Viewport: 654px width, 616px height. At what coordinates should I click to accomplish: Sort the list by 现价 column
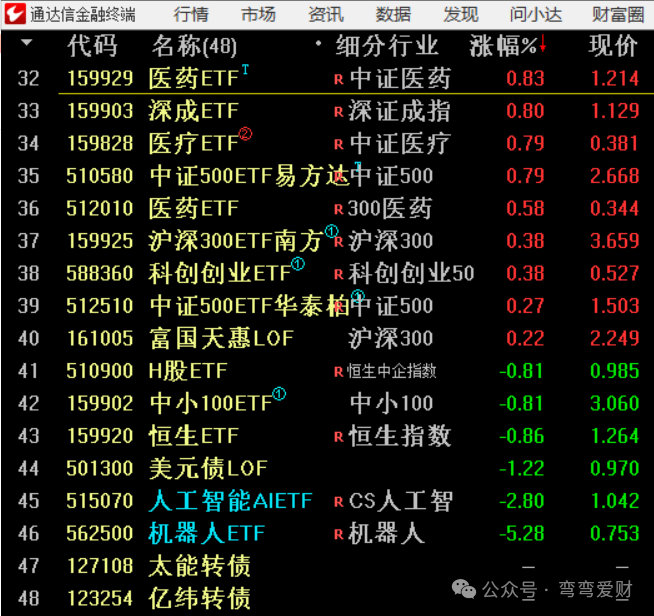[x=612, y=46]
